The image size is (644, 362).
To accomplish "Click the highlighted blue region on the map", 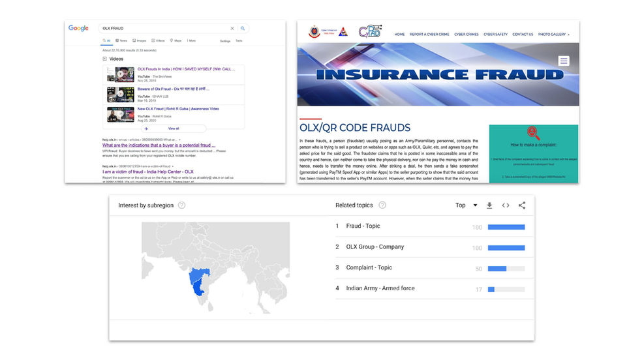I will pos(198,281).
